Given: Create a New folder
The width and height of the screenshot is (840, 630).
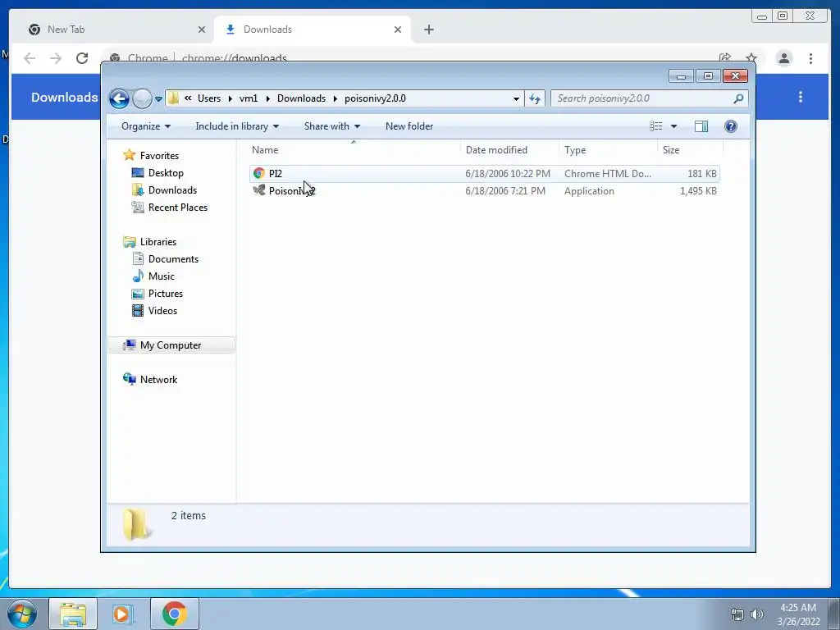Looking at the screenshot, I should [x=409, y=126].
